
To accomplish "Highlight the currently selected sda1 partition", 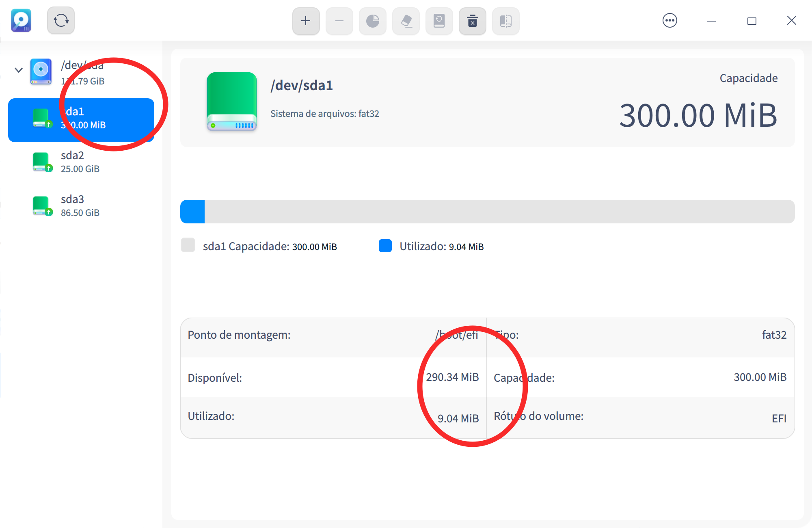I will (x=81, y=119).
